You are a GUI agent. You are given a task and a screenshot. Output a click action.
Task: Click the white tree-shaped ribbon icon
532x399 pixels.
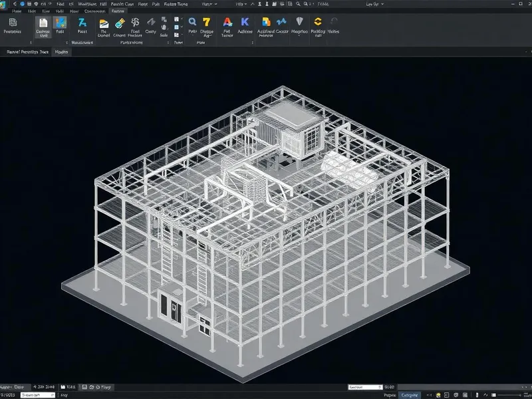[136, 23]
